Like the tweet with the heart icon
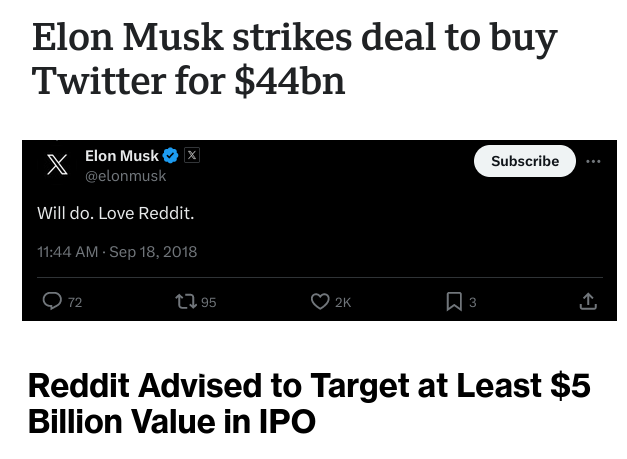Viewport: 627px width, 459px height. point(320,301)
